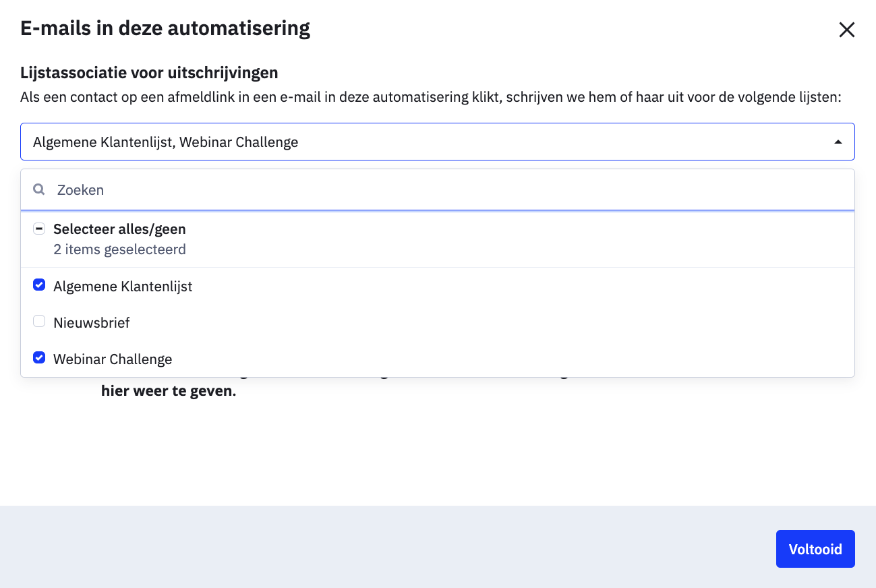Toggle the Selecteer alles/geen checkbox
The width and height of the screenshot is (876, 588).
point(39,229)
